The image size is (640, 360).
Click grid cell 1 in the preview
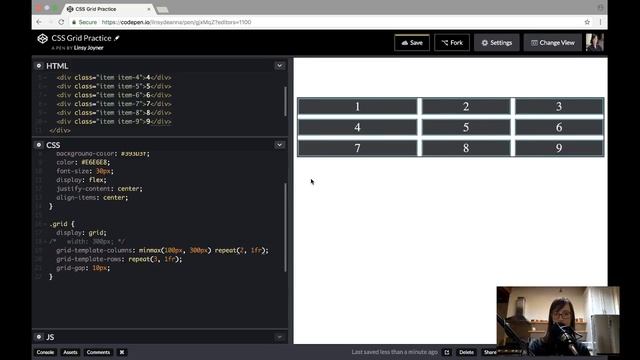[358, 107]
